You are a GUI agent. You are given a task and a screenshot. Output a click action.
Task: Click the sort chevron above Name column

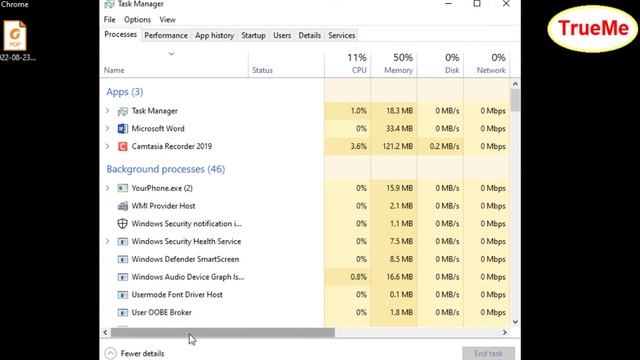pos(171,53)
